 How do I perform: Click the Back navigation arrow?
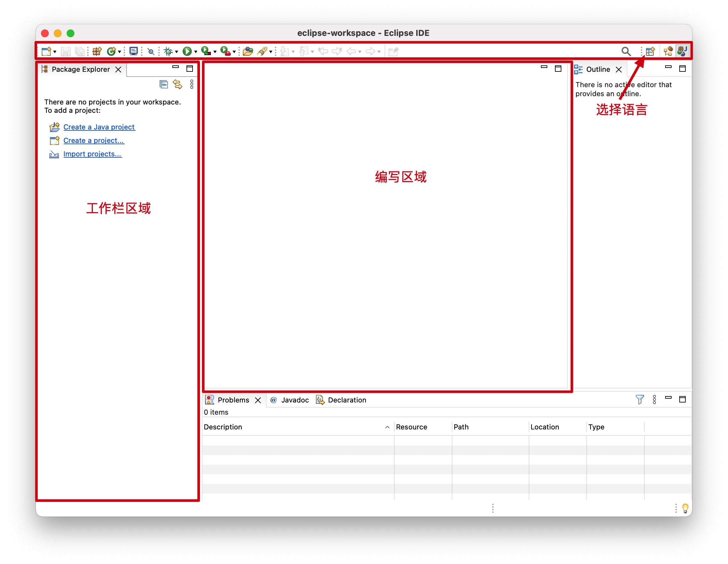pyautogui.click(x=351, y=51)
